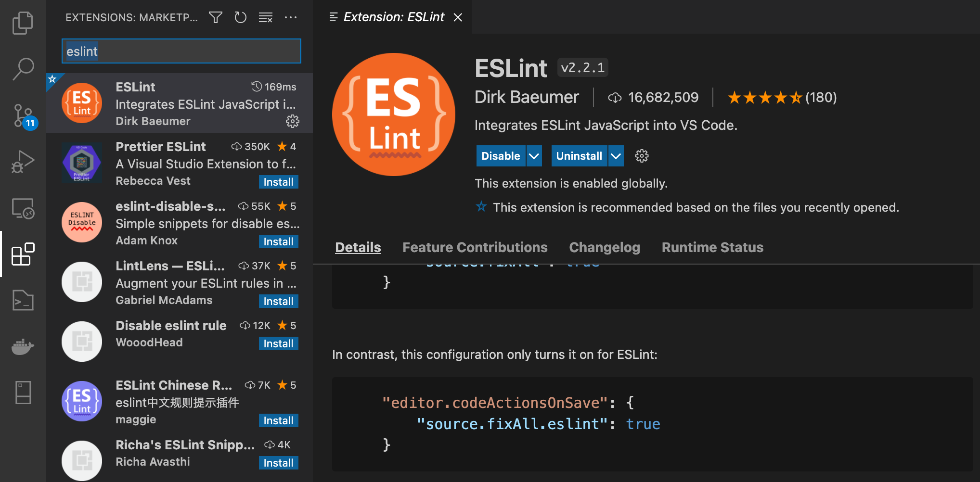980x482 pixels.
Task: Click the recommended star icon in details
Action: 481,207
